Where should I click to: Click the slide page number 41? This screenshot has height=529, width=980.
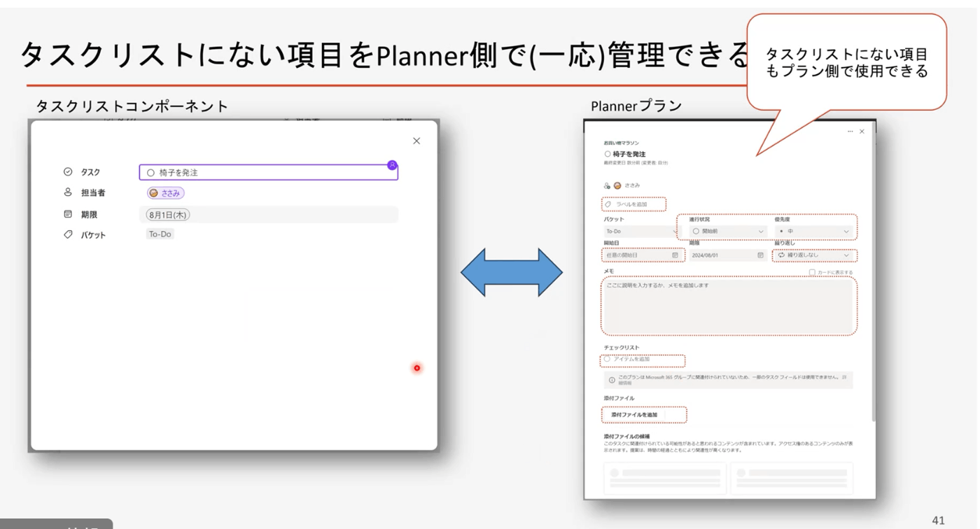(939, 520)
